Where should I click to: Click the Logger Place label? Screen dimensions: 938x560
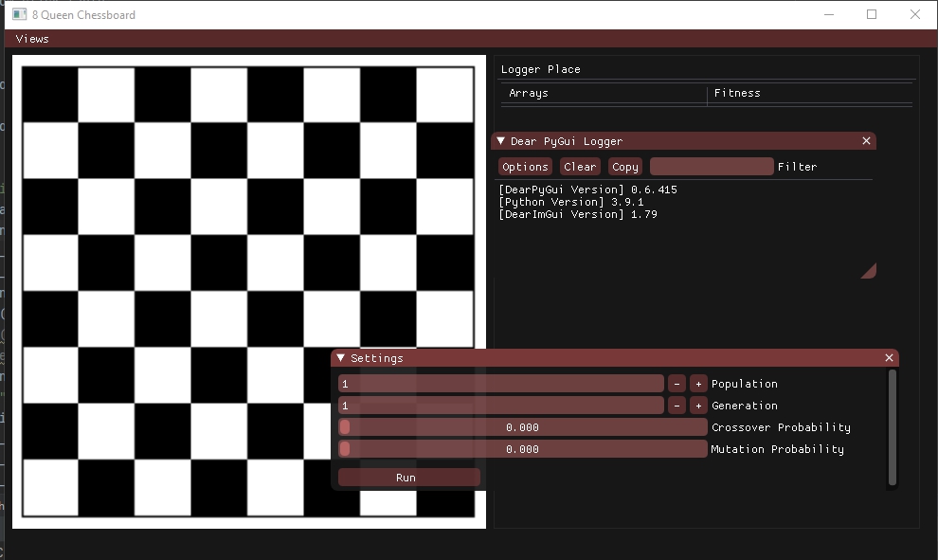coord(540,69)
